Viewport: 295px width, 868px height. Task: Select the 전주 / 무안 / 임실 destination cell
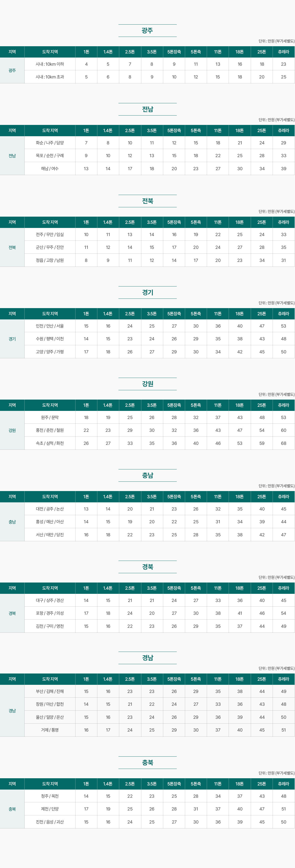click(50, 235)
